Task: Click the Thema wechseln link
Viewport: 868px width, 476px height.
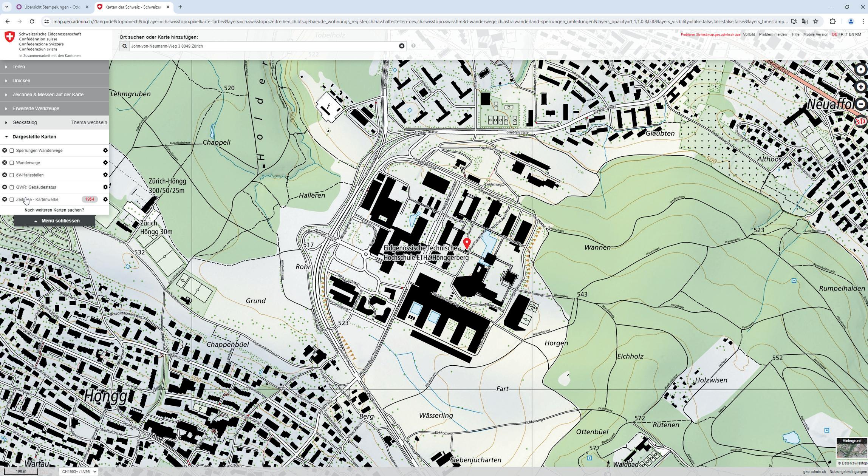Action: 89,122
